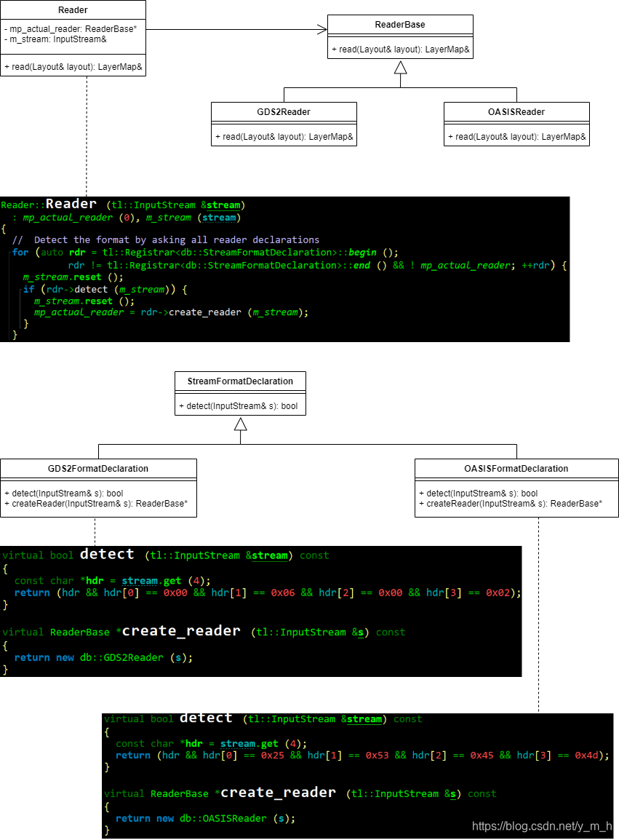Click the 'for (auto rdr' loop line

click(x=205, y=253)
